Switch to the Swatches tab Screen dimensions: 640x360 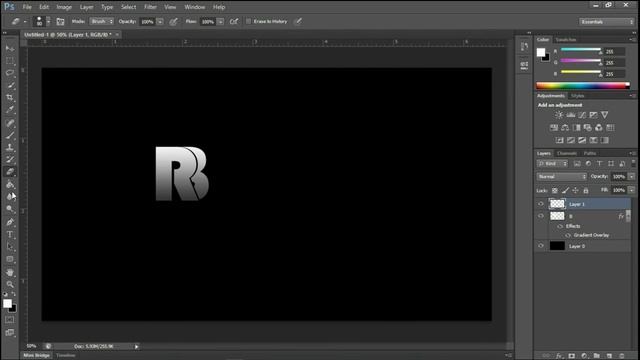pos(566,40)
